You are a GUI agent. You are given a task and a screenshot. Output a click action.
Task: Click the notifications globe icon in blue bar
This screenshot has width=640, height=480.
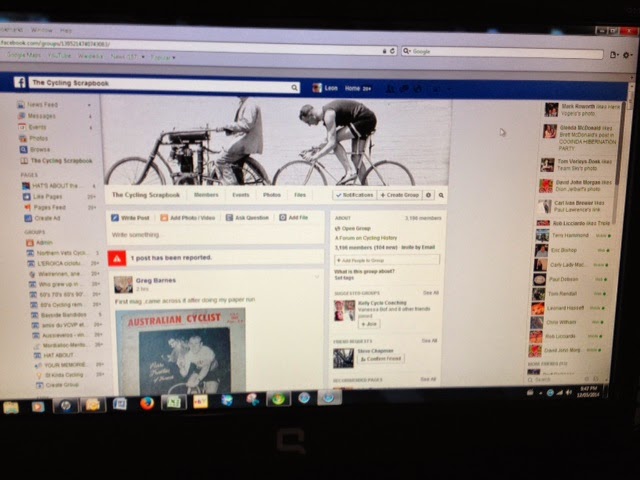(418, 88)
